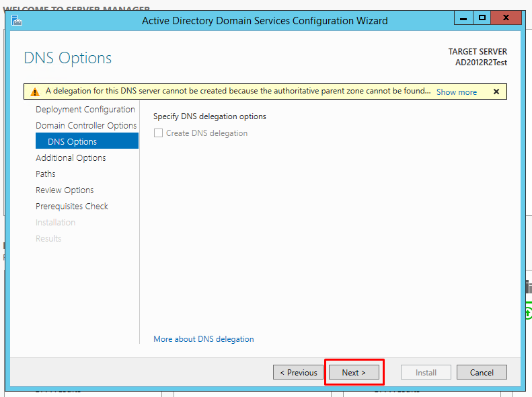Image resolution: width=532 pixels, height=397 pixels.
Task: Click the disabled Installation step
Action: [x=55, y=222]
